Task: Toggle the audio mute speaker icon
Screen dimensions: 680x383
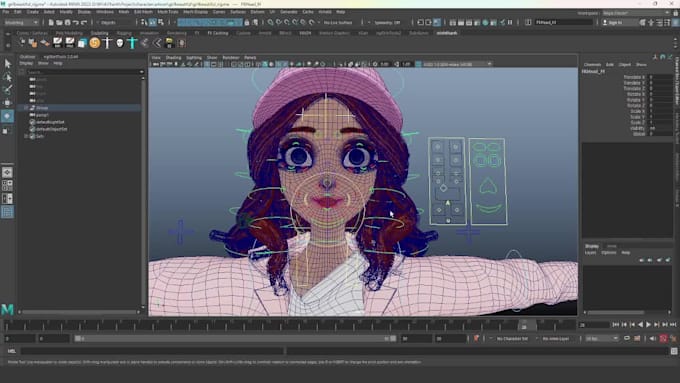Action: click(653, 338)
